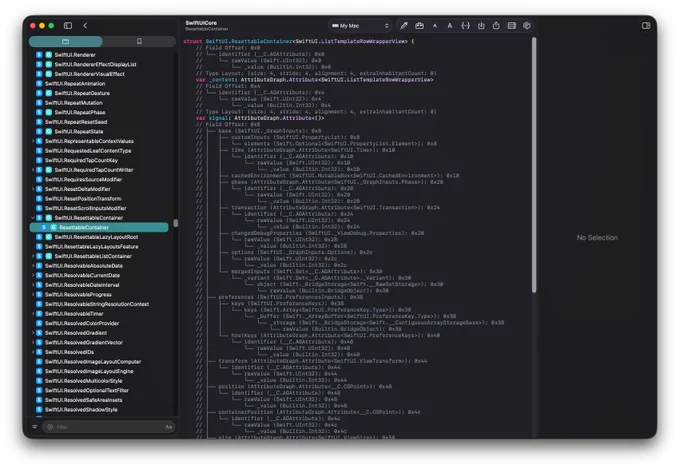This screenshot has width=680, height=469.
Task: Select SwiftUI.RepeatAnimation
Action: tap(100, 83)
